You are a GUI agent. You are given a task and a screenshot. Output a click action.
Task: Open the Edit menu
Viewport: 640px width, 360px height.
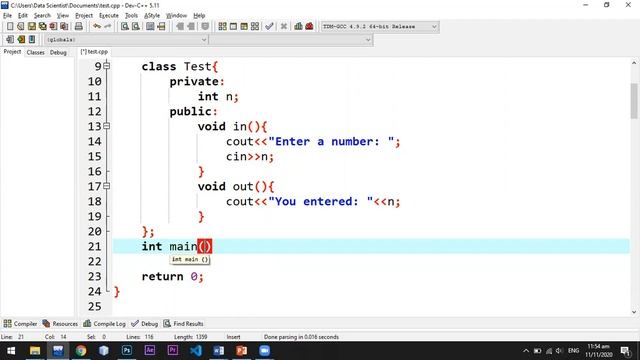pyautogui.click(x=22, y=16)
